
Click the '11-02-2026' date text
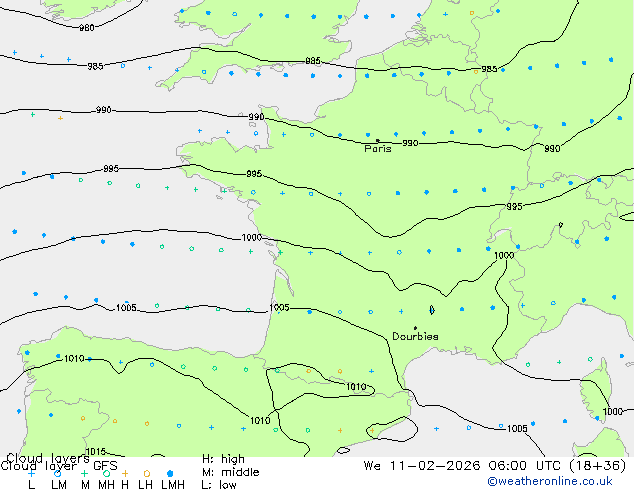435,466
